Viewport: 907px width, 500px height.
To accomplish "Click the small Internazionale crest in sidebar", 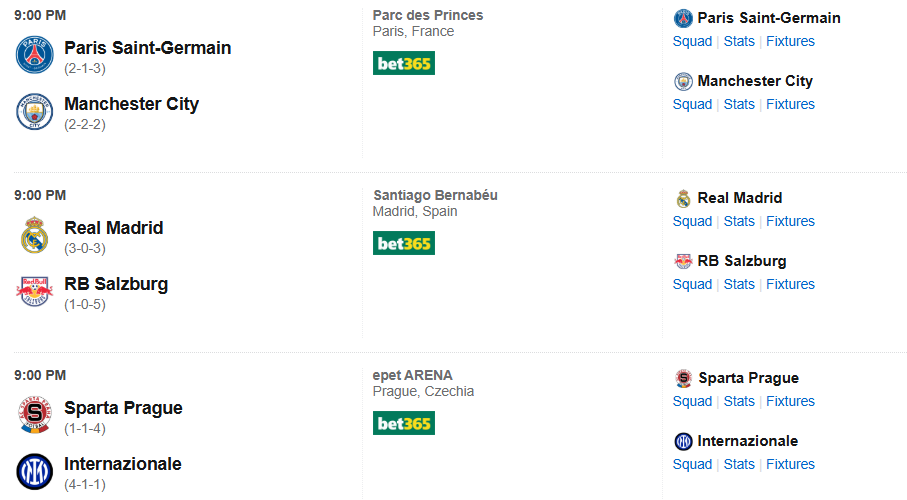I will (x=683, y=441).
